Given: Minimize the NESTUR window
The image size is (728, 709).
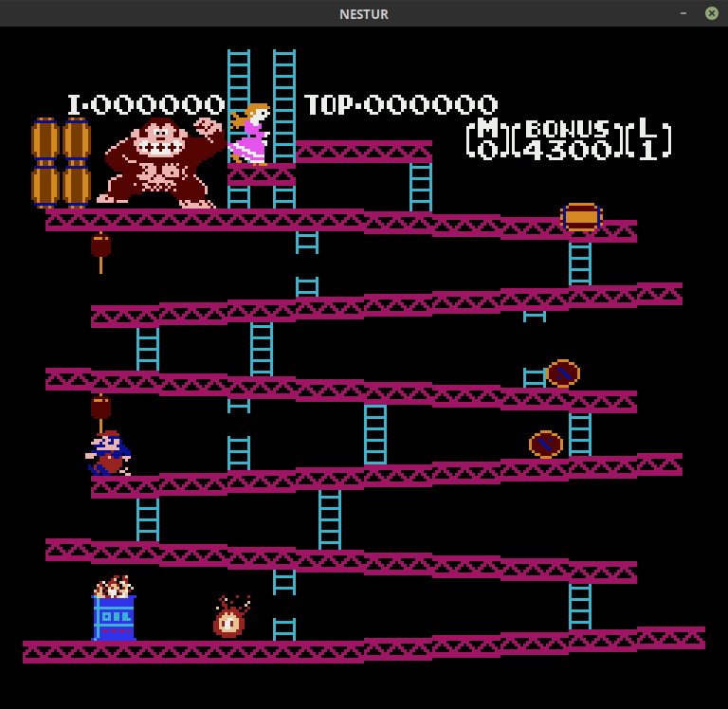Looking at the screenshot, I should (682, 13).
